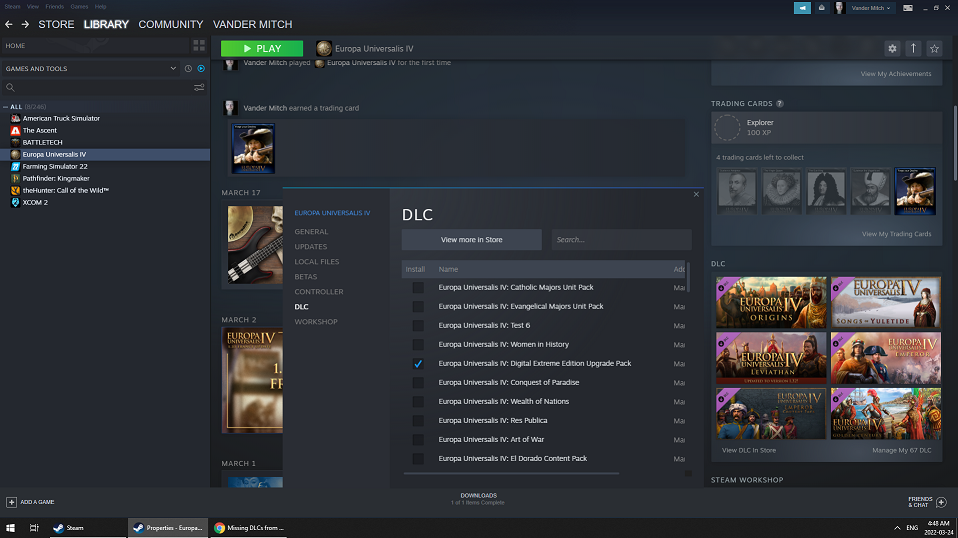Open Friends & Chat plus icon
Viewport: 958px width, 538px height.
[x=942, y=502]
